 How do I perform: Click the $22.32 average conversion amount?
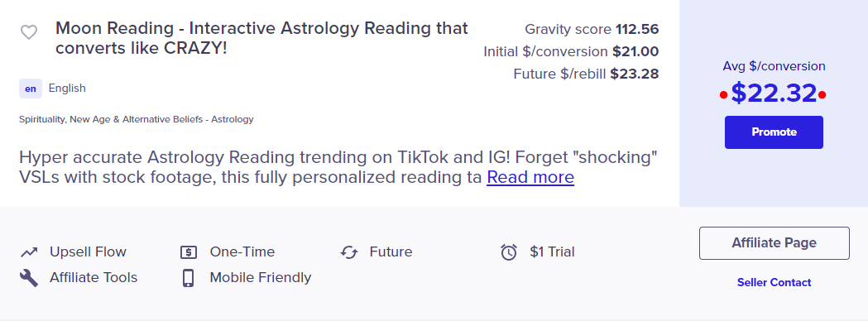pos(774,93)
